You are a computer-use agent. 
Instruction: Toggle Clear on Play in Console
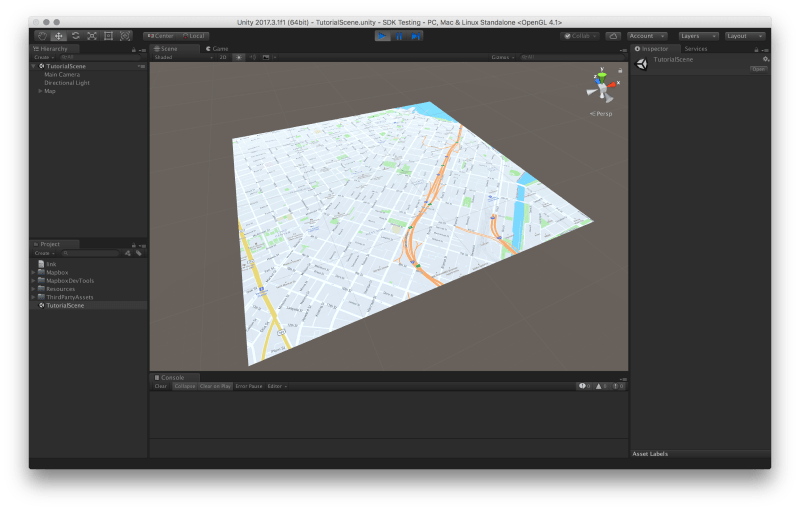click(215, 386)
